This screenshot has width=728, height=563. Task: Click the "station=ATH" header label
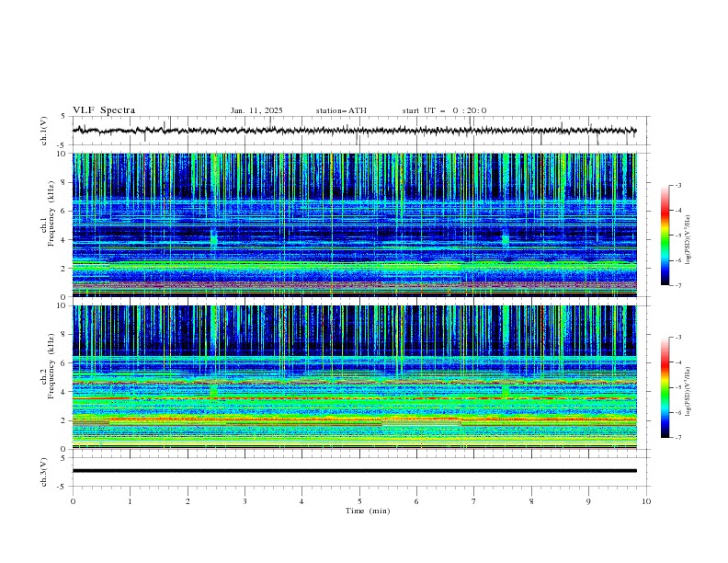tap(341, 110)
